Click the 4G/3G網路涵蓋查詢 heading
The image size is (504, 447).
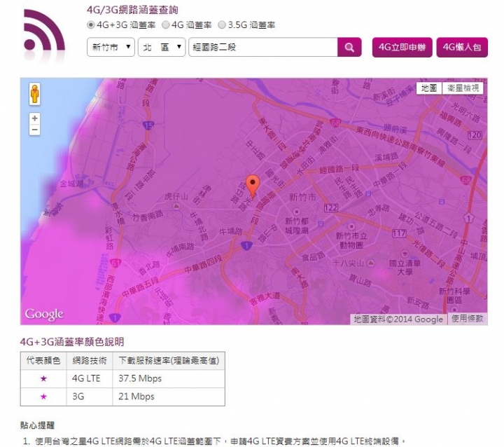[132, 10]
